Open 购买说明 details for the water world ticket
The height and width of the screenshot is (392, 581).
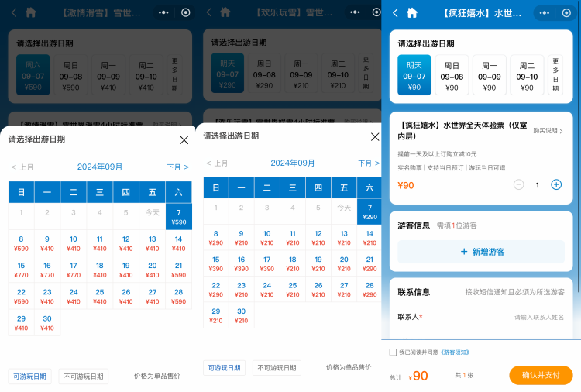547,131
